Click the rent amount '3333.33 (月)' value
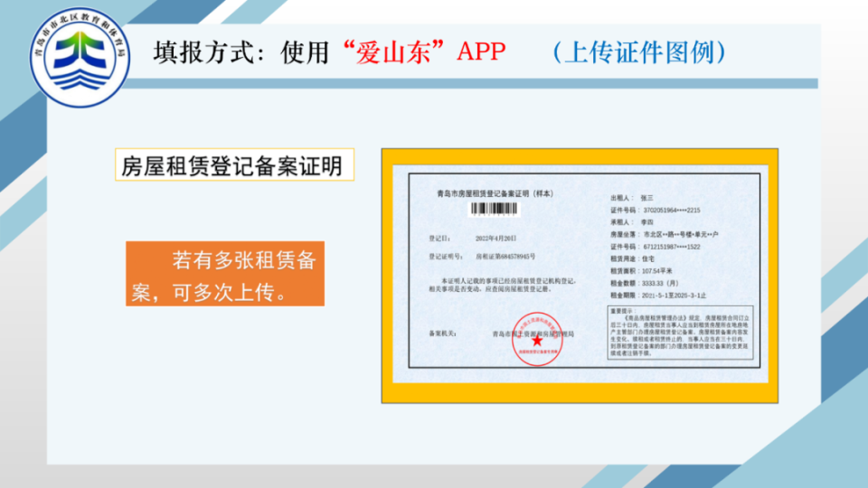Screen dimensions: 868x488 click(x=659, y=283)
